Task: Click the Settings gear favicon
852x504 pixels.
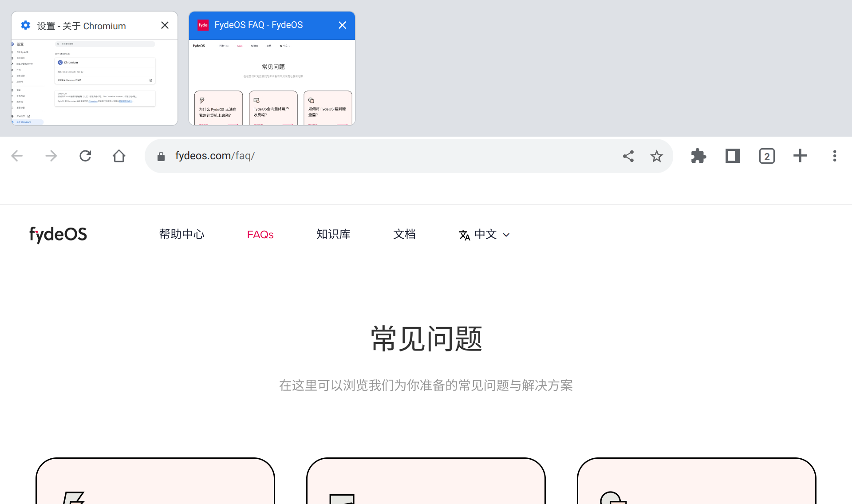Action: coord(26,25)
